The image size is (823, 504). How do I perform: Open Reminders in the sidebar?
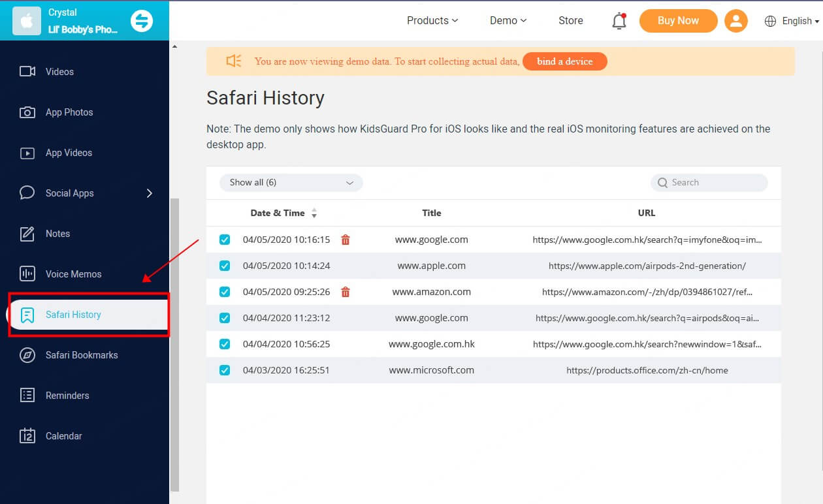(x=67, y=396)
